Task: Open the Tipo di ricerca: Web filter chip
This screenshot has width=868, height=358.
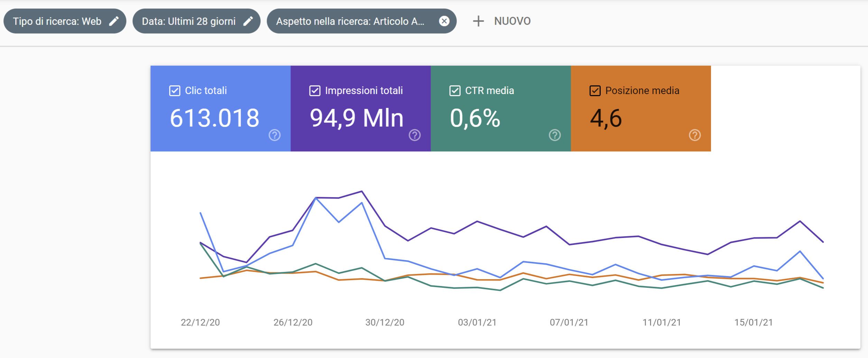Action: click(65, 21)
